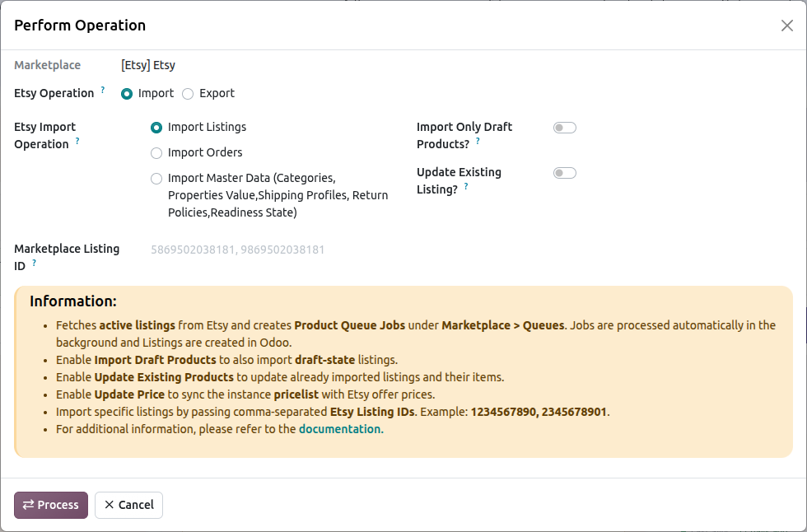Screen dimensions: 807x532
Task: Click the Etsy Operation label
Action: pos(54,93)
